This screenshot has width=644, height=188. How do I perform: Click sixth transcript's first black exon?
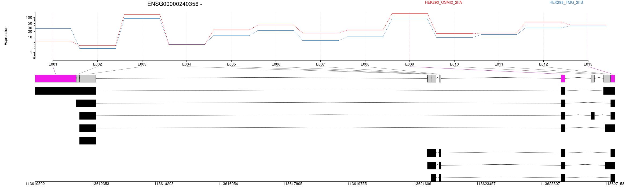[x=431, y=153]
